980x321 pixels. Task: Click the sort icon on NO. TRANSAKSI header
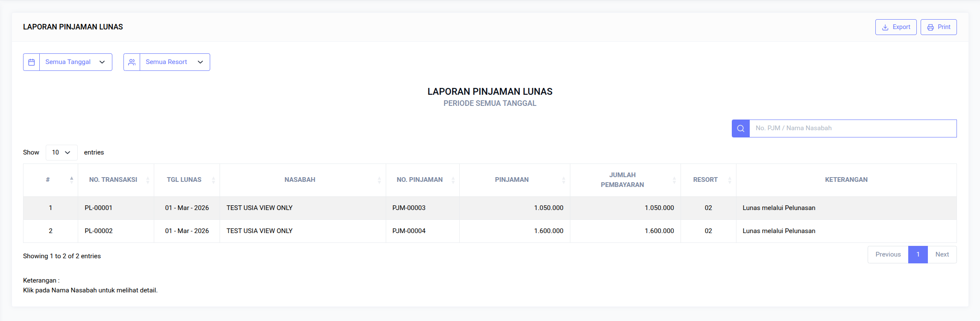[148, 180]
